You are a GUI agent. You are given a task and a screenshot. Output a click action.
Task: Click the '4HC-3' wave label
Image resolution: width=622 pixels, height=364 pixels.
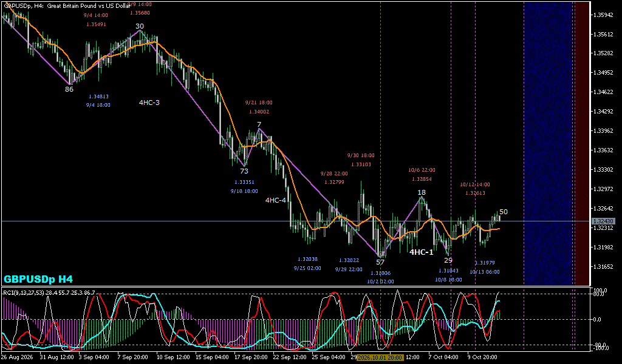(x=149, y=103)
